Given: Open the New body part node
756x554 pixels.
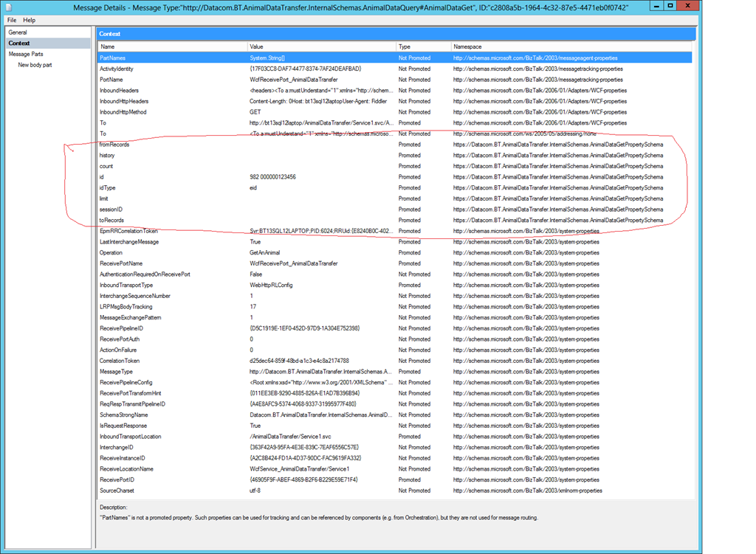Looking at the screenshot, I should tap(35, 65).
